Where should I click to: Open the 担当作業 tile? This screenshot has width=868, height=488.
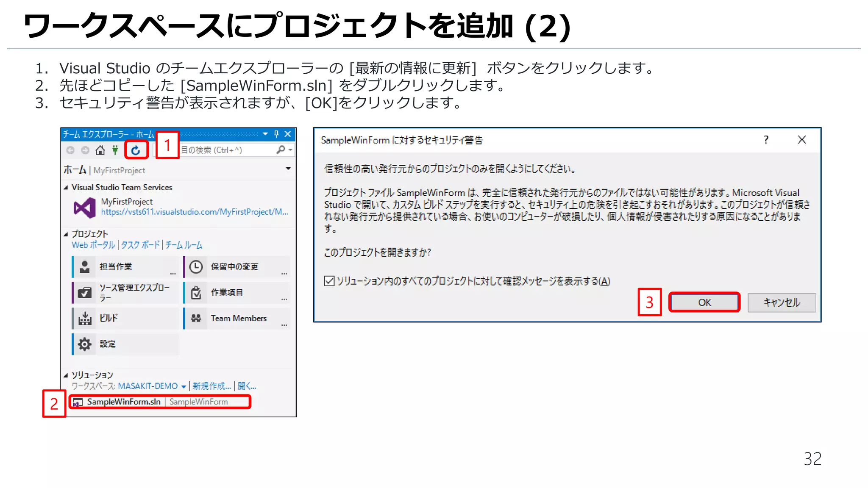pyautogui.click(x=125, y=267)
